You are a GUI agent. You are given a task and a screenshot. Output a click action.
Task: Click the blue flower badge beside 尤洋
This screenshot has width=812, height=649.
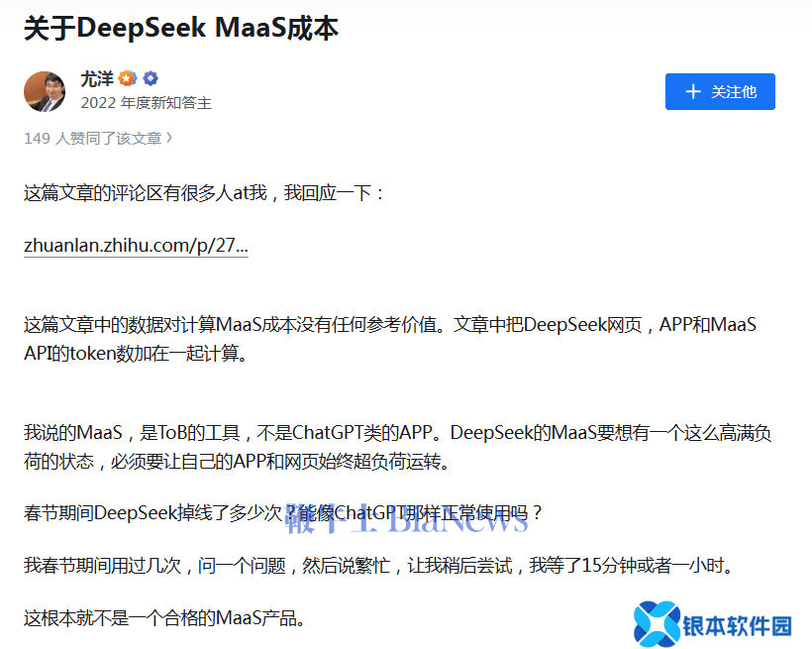pyautogui.click(x=150, y=79)
